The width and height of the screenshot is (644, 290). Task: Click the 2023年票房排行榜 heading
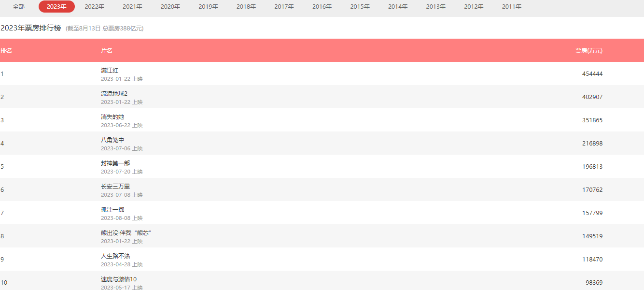(x=31, y=28)
